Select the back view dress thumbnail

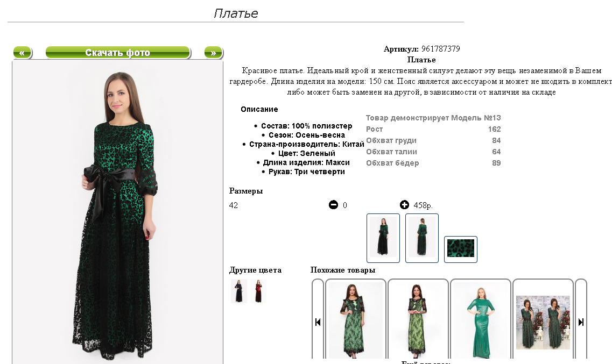click(x=422, y=238)
